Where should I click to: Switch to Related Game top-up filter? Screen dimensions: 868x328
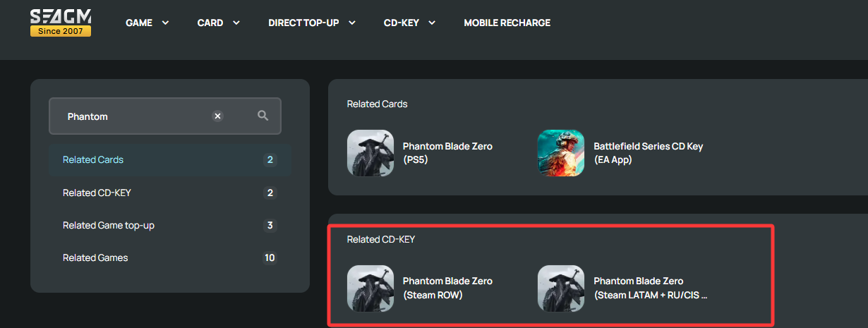(170, 225)
